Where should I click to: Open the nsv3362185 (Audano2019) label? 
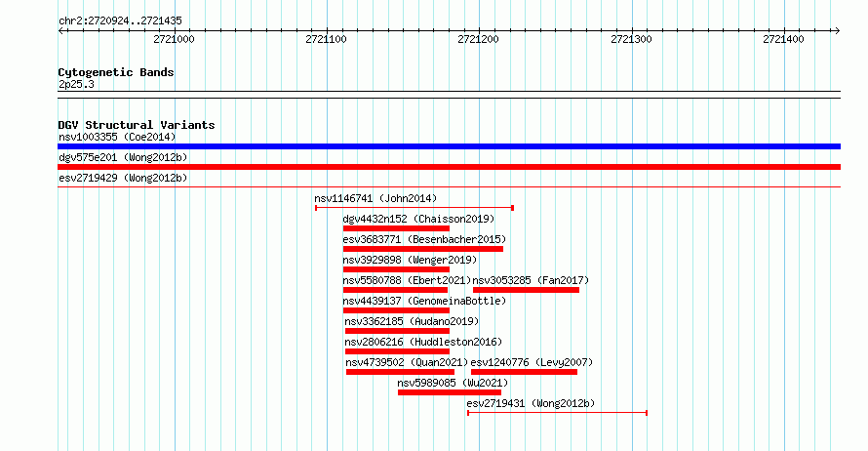(412, 321)
